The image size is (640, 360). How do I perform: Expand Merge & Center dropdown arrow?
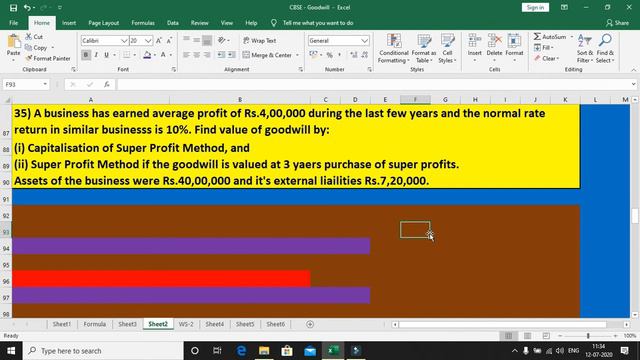[x=297, y=55]
